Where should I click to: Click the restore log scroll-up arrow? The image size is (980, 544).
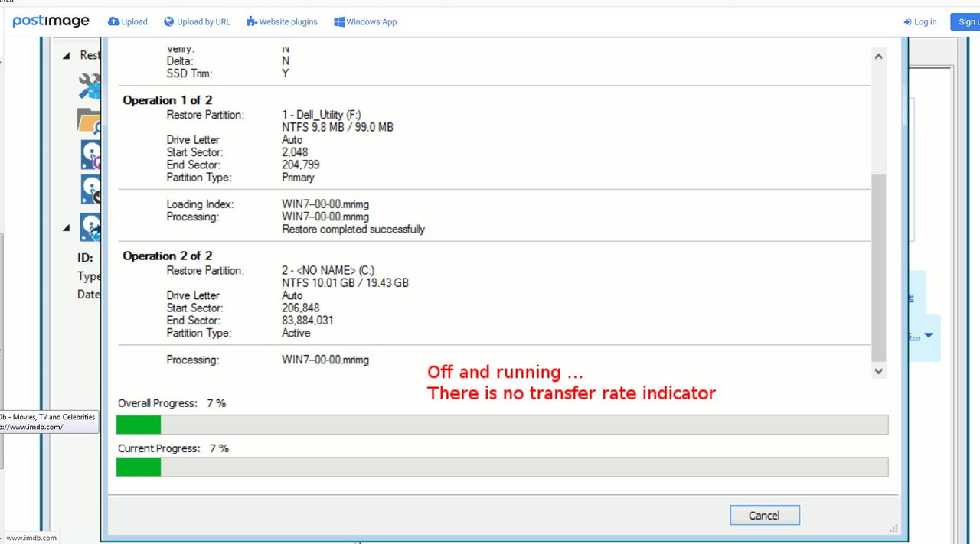coord(878,57)
